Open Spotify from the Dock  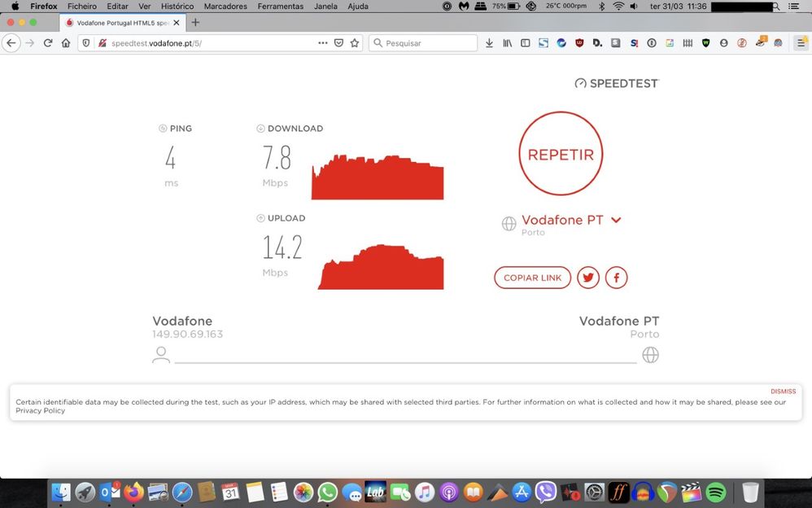(716, 492)
